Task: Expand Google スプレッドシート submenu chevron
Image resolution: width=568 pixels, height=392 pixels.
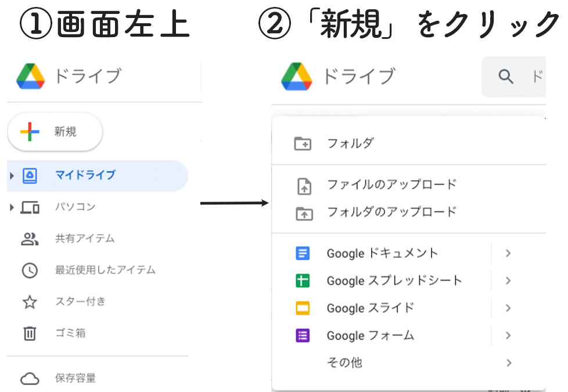Action: 508,280
